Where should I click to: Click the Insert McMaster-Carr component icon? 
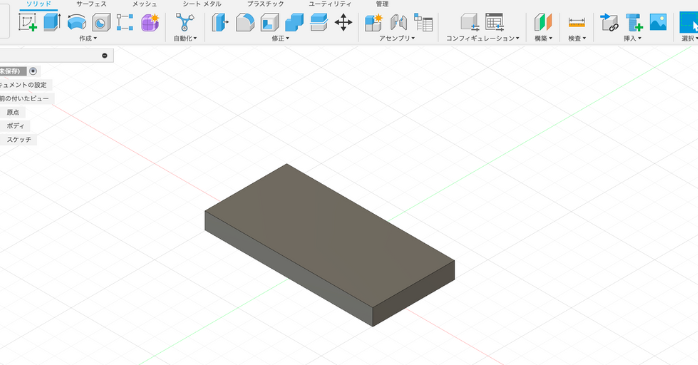click(634, 22)
